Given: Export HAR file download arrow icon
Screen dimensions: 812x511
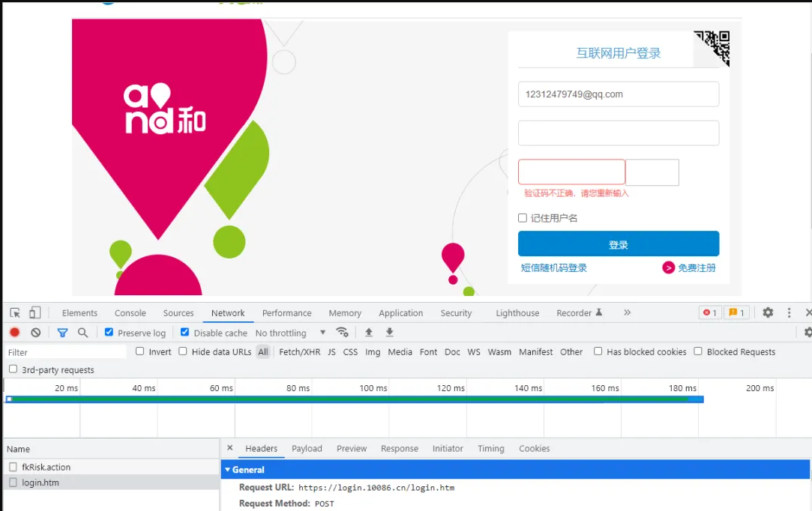Looking at the screenshot, I should [x=389, y=333].
